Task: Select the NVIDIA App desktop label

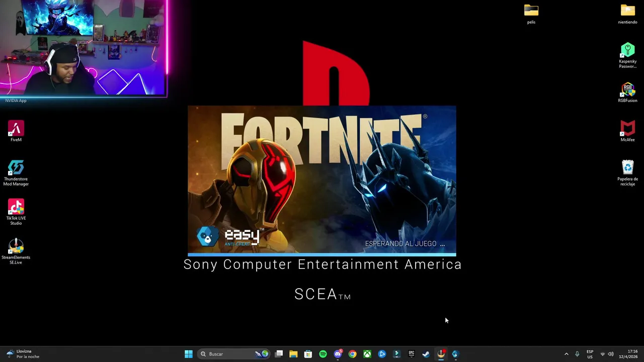Action: (16, 101)
